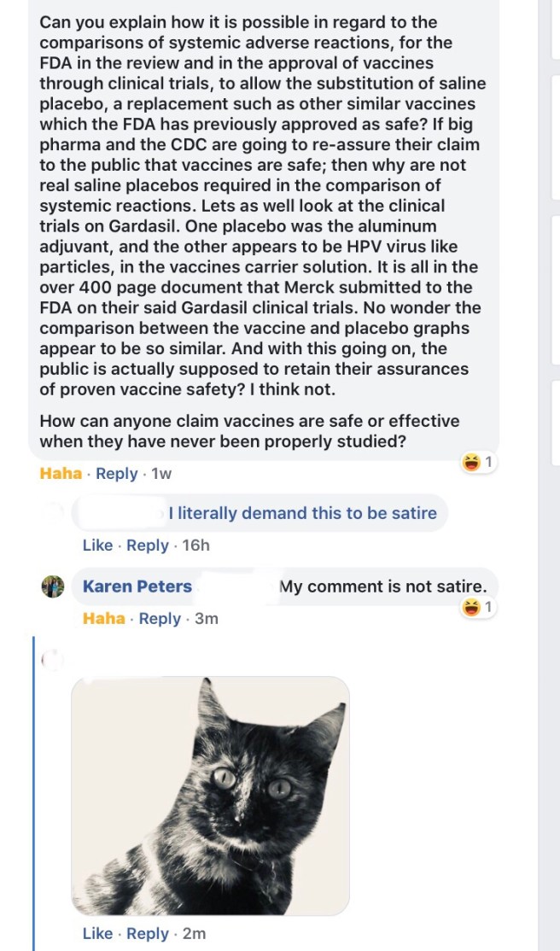Click the 3m timestamp on Karen Peters' comment

207,618
